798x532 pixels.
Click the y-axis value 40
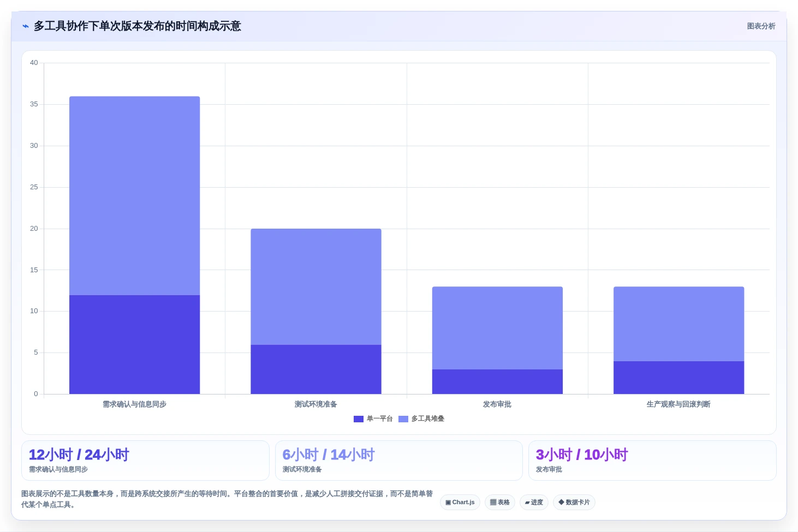point(34,63)
